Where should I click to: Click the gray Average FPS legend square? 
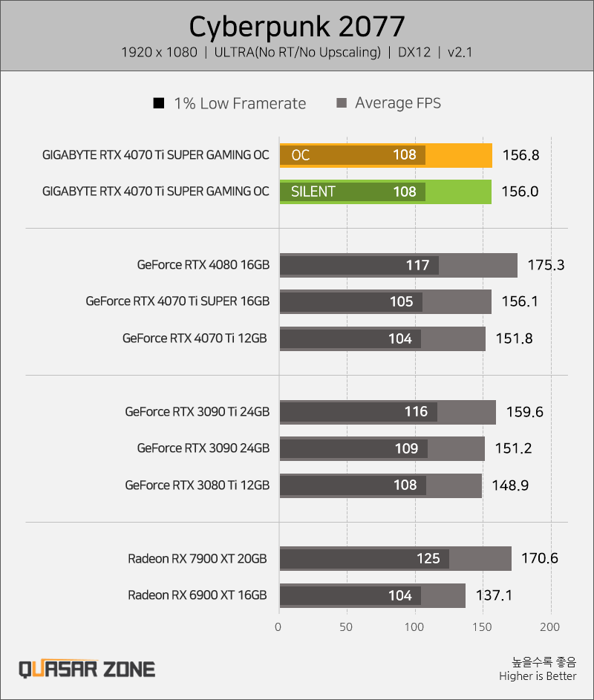click(342, 103)
